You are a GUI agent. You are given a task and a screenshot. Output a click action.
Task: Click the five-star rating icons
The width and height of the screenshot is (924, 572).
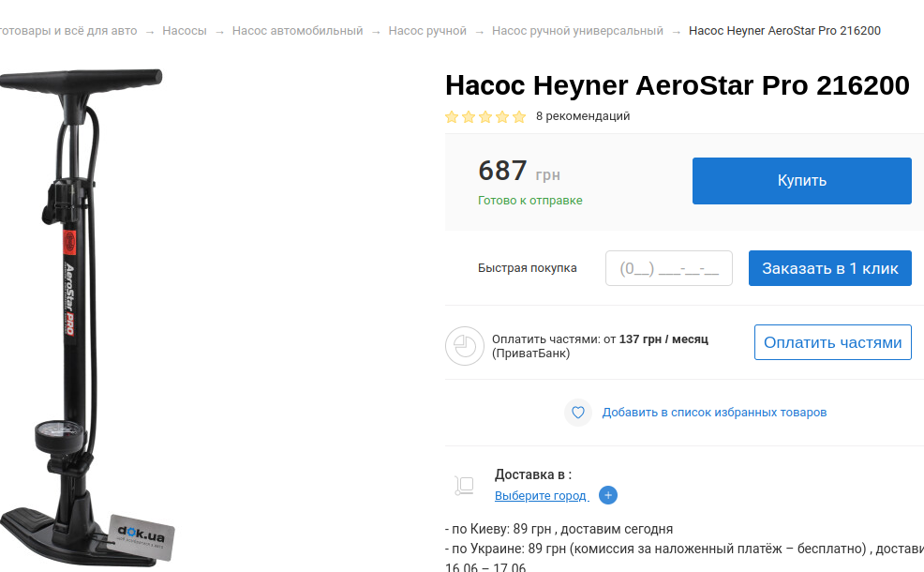click(485, 117)
